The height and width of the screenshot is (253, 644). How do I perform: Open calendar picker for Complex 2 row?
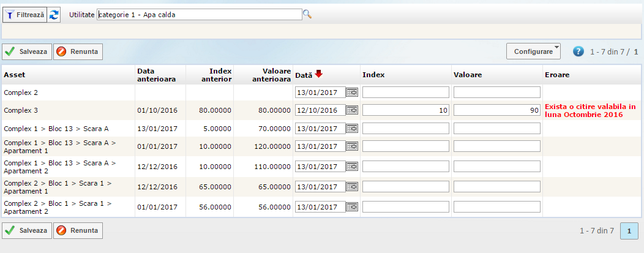coord(352,93)
